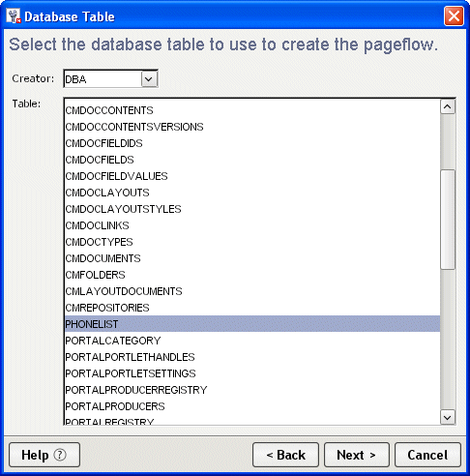This screenshot has width=470, height=476.
Task: Pick the CMFOLDERS table
Action: (252, 275)
